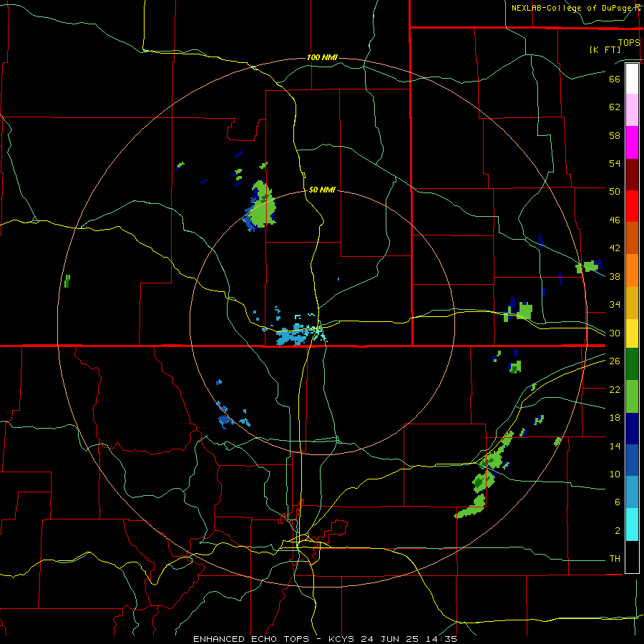644x644 pixels.
Task: Click the "66" legend value
Action: click(x=615, y=79)
